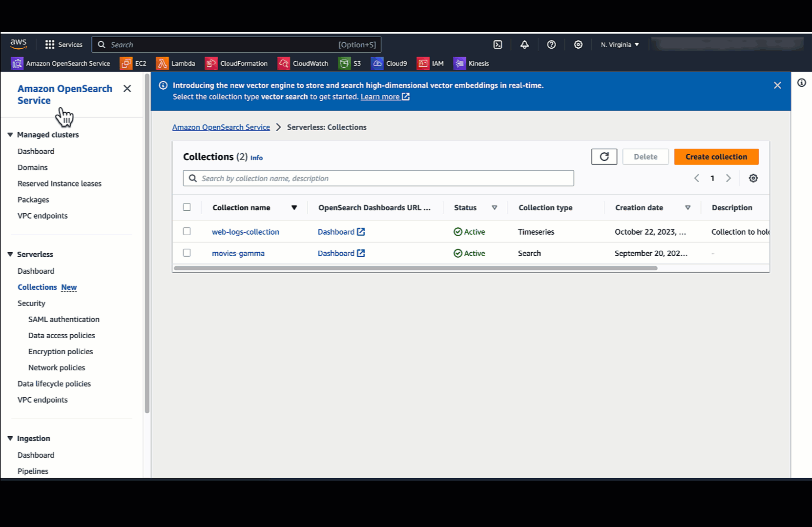812x527 pixels.
Task: Open Data lifecycle policies
Action: coord(54,384)
